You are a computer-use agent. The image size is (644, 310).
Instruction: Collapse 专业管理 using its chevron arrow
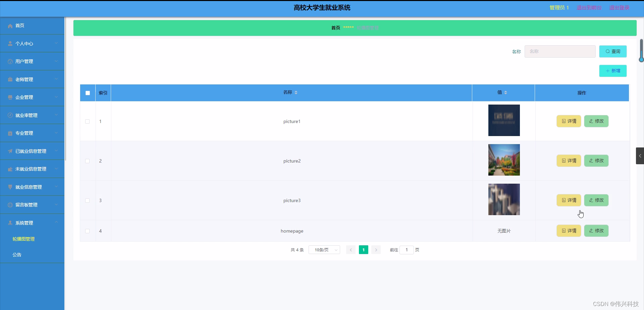click(56, 133)
